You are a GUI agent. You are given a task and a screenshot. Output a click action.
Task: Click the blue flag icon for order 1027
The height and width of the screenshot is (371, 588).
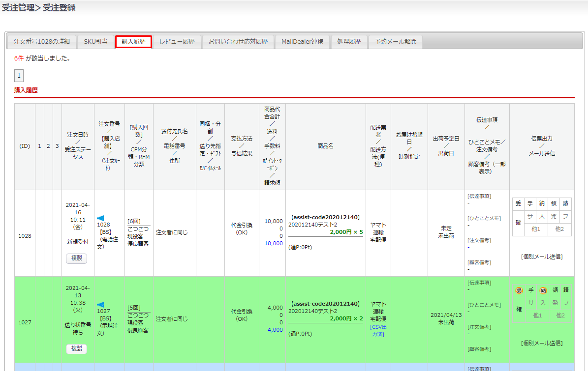100,304
